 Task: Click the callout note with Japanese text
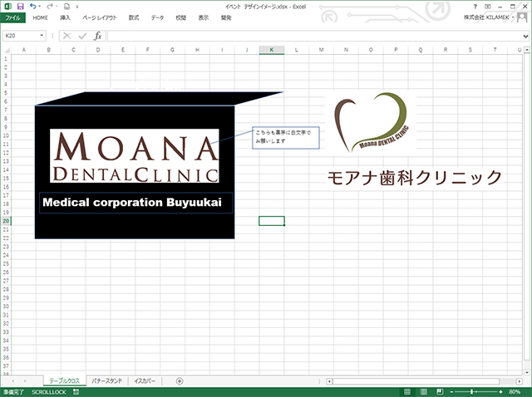tap(286, 138)
